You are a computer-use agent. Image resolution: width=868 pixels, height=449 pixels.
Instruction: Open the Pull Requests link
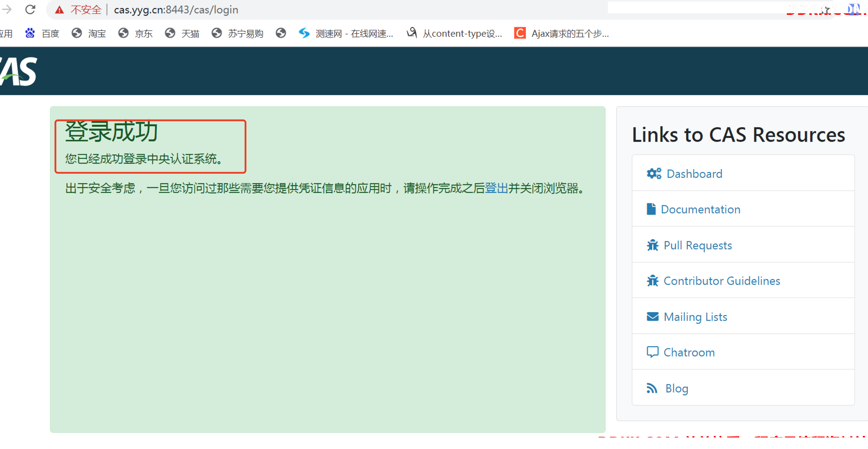698,245
